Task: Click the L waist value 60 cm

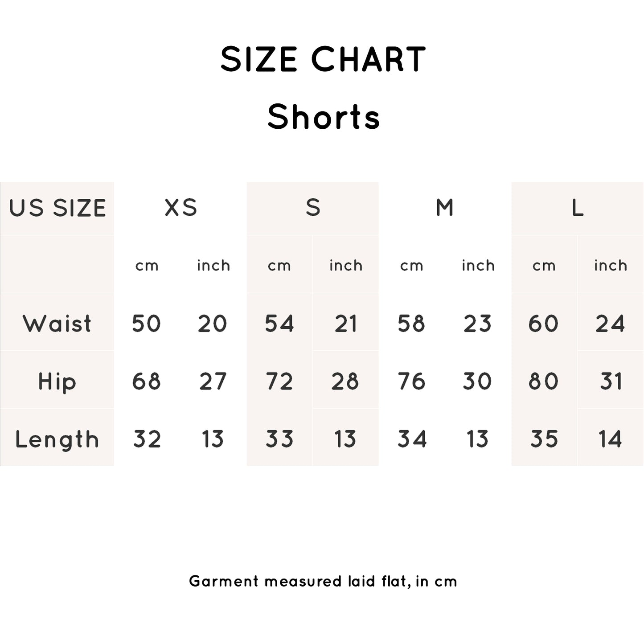Action: 543,323
